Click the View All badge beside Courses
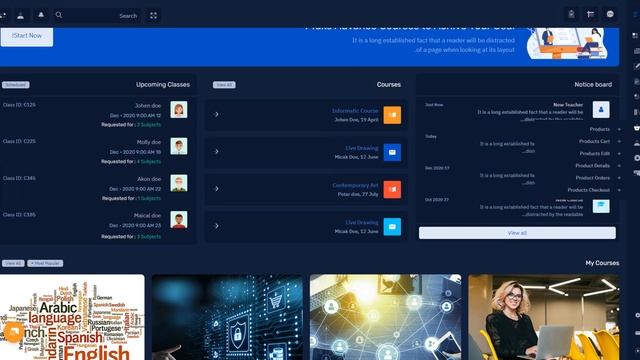The image size is (640, 360). (x=224, y=85)
